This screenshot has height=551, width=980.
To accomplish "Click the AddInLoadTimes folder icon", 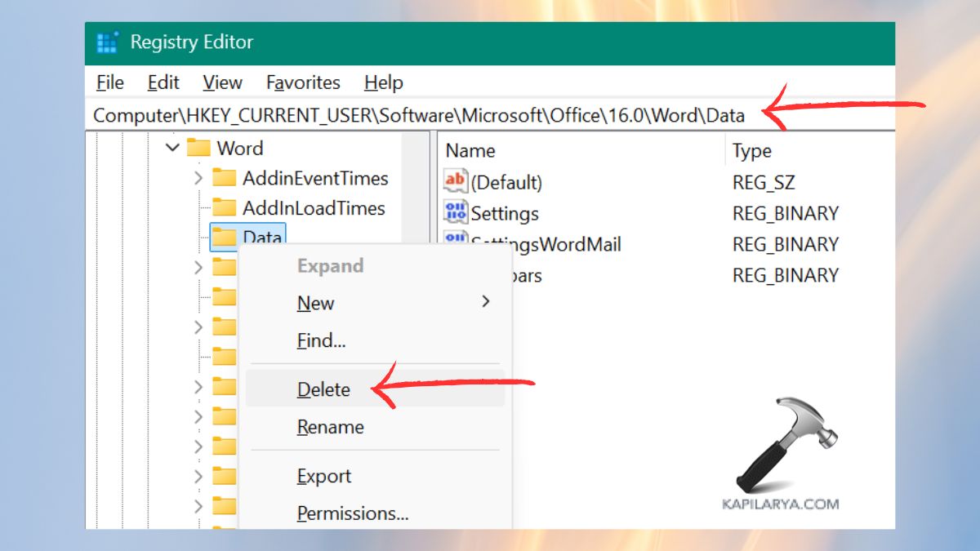I will point(224,208).
